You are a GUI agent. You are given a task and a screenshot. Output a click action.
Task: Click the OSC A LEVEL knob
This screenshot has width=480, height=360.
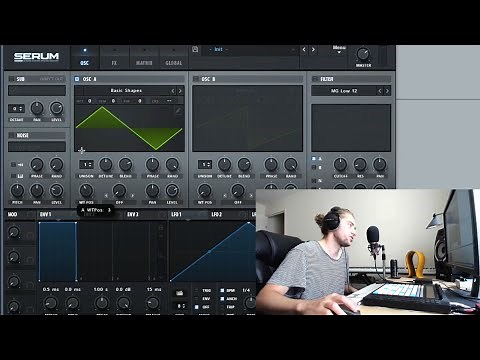(172, 191)
